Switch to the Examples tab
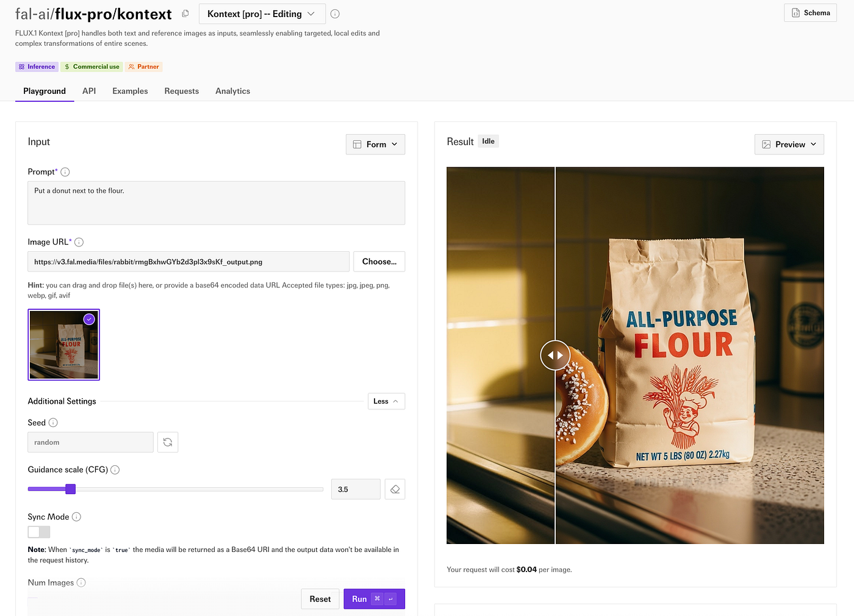Viewport: 854px width, 616px height. (x=130, y=91)
